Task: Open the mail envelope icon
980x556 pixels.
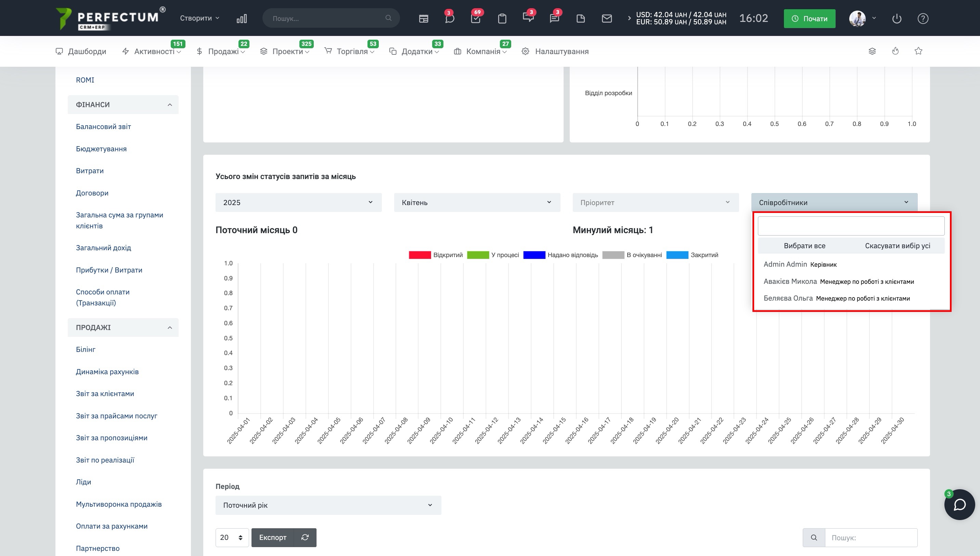Action: click(607, 18)
